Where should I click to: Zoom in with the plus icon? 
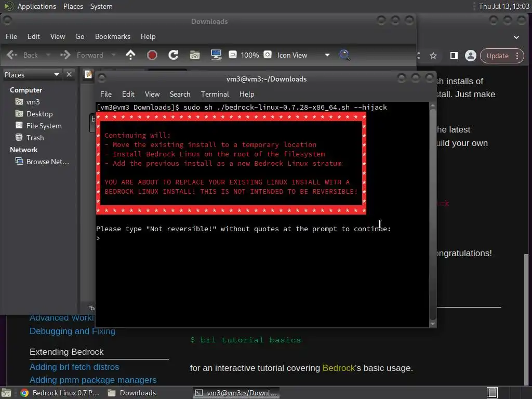(x=268, y=55)
